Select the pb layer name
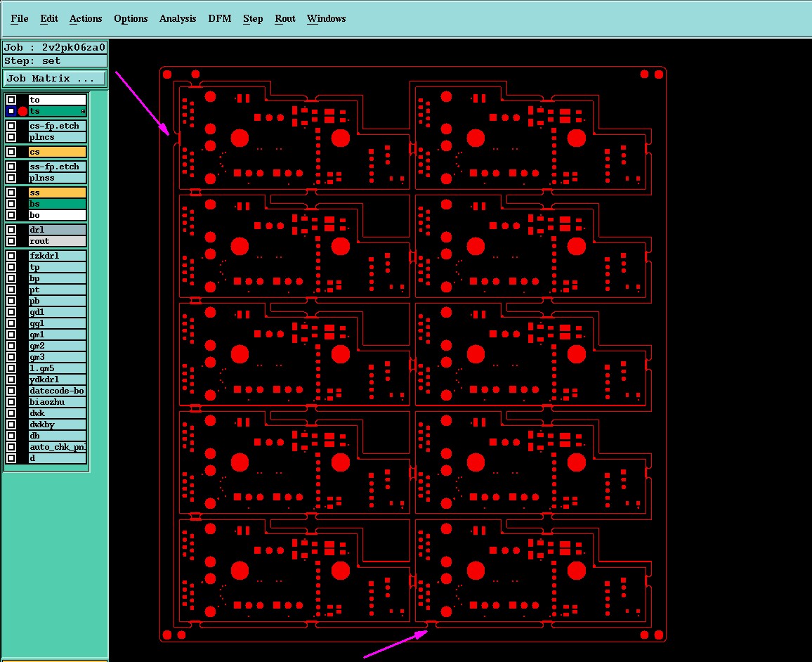 [x=57, y=301]
